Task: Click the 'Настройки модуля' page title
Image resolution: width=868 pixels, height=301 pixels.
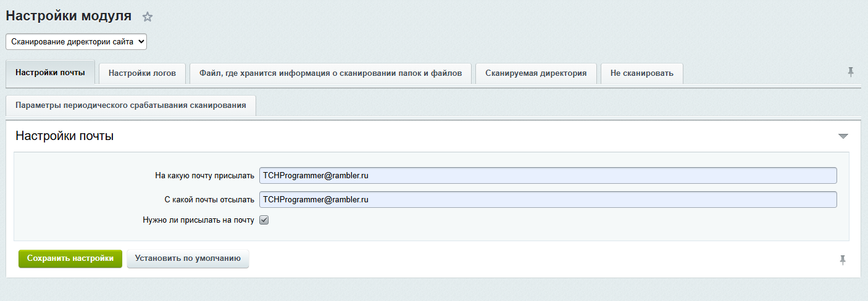Action: click(69, 16)
